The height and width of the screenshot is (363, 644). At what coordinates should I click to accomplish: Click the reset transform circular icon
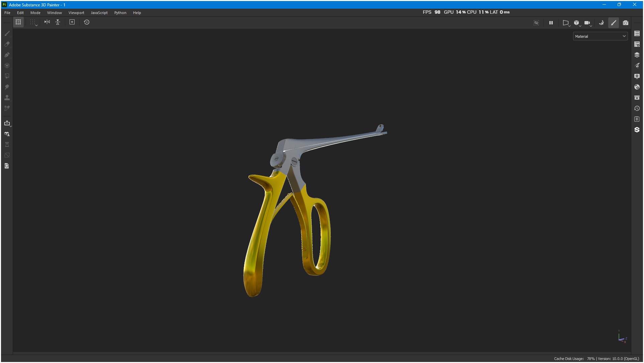[87, 22]
